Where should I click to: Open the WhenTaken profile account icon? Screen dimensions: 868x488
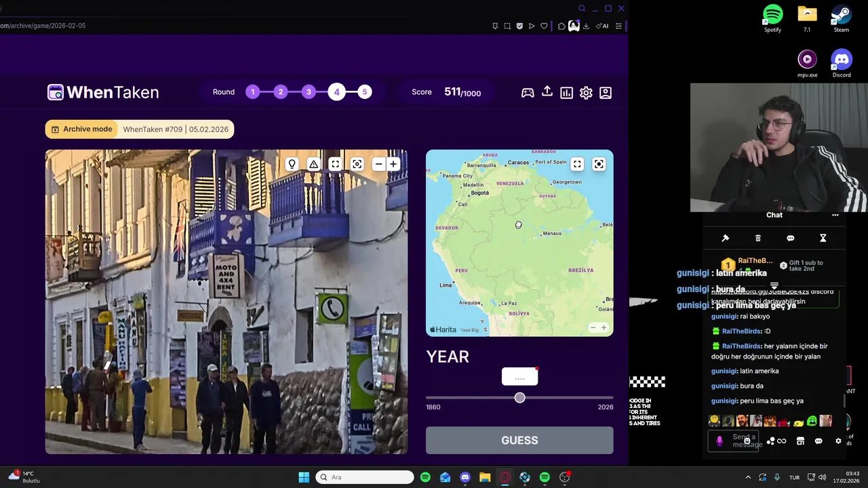[x=606, y=93]
